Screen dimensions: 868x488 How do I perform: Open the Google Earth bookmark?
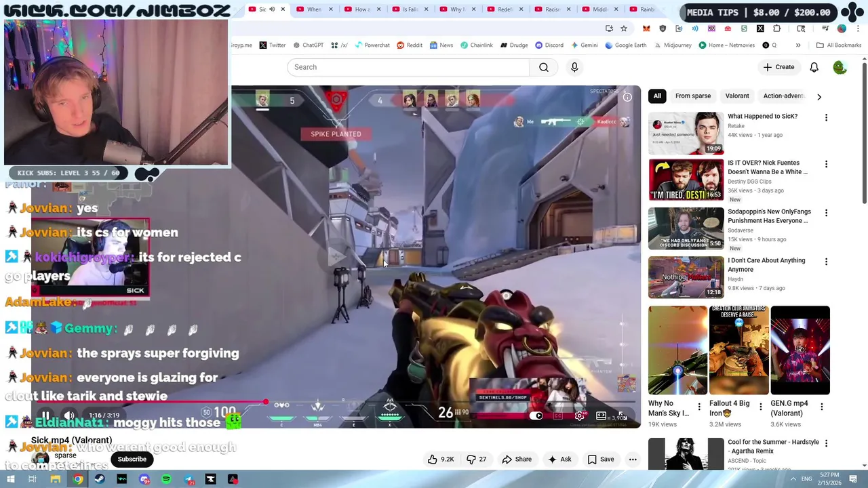[625, 45]
